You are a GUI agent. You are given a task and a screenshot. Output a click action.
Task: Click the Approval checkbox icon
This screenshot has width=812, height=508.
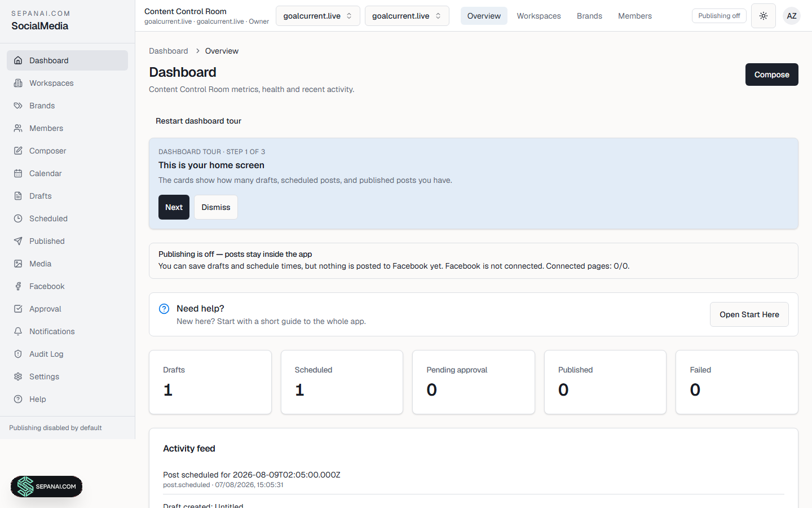point(18,309)
